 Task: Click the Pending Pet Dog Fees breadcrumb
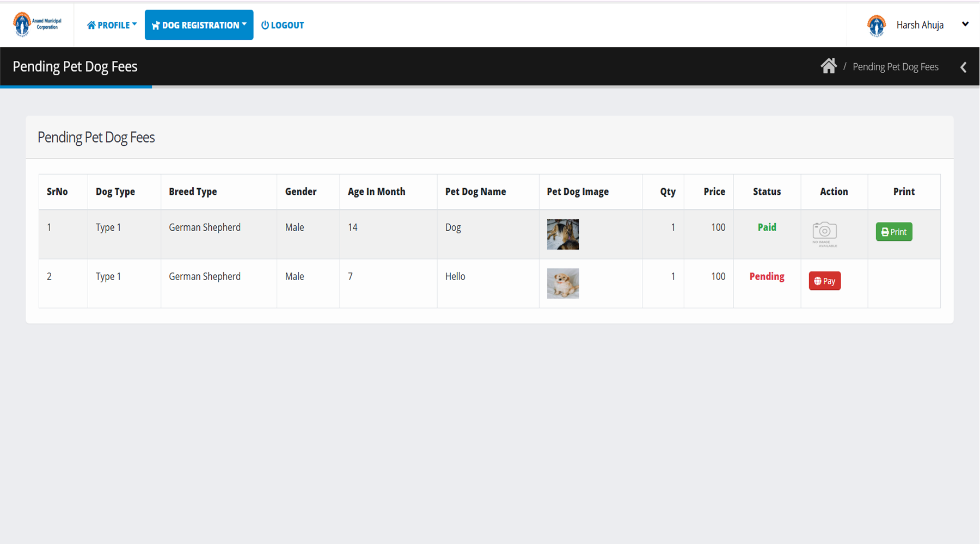point(896,67)
